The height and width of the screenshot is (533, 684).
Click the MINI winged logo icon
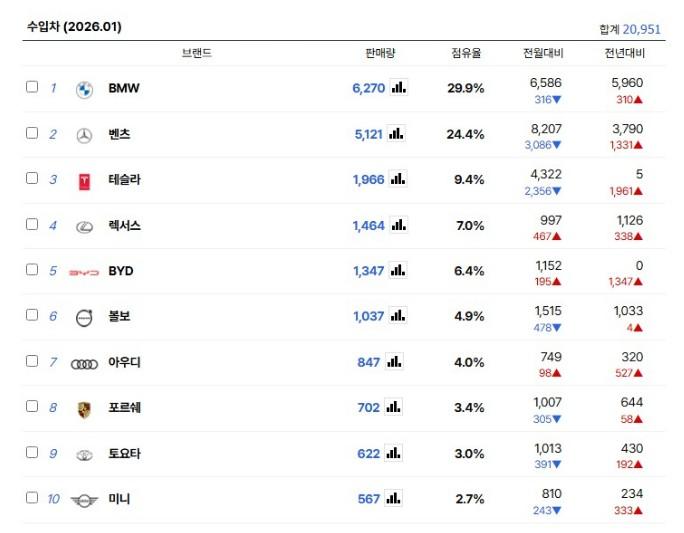84,500
